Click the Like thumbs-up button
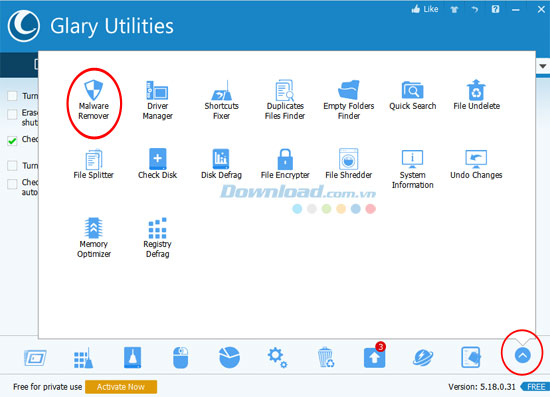The width and height of the screenshot is (550, 397). [x=425, y=9]
